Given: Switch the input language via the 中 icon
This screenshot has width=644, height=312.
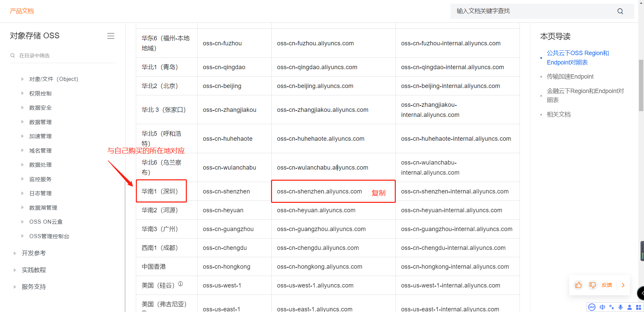Looking at the screenshot, I should point(602,307).
